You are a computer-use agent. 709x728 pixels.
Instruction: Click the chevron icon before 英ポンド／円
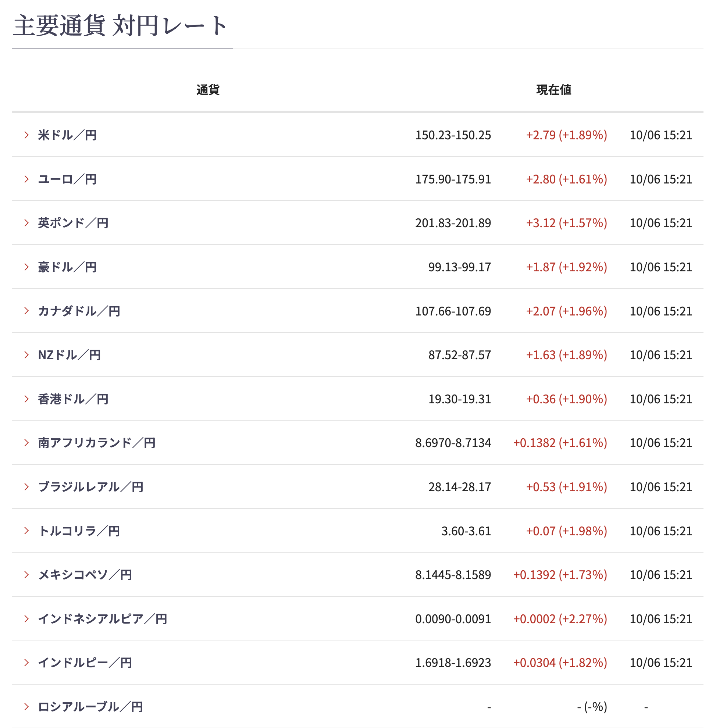click(26, 223)
